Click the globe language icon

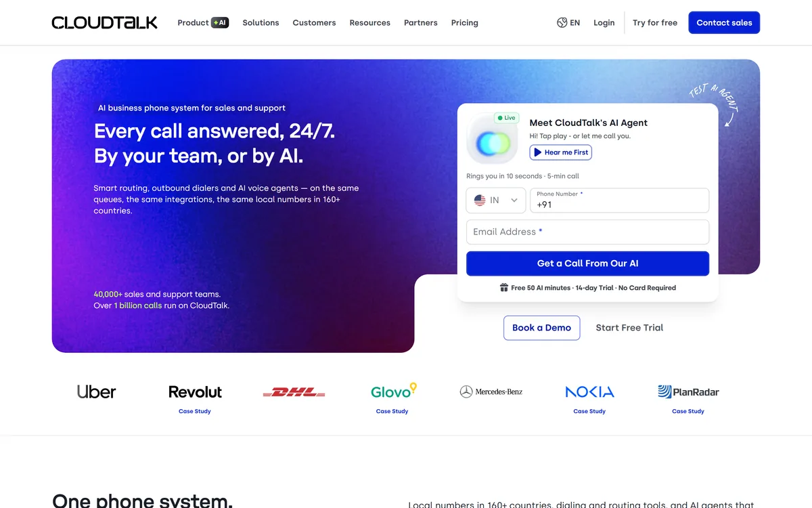point(562,22)
